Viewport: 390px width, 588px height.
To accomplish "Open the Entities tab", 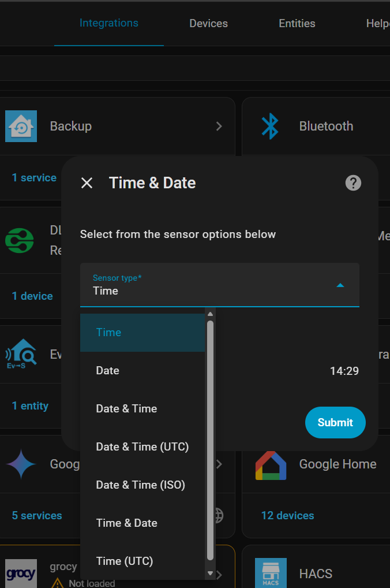I will click(x=297, y=24).
